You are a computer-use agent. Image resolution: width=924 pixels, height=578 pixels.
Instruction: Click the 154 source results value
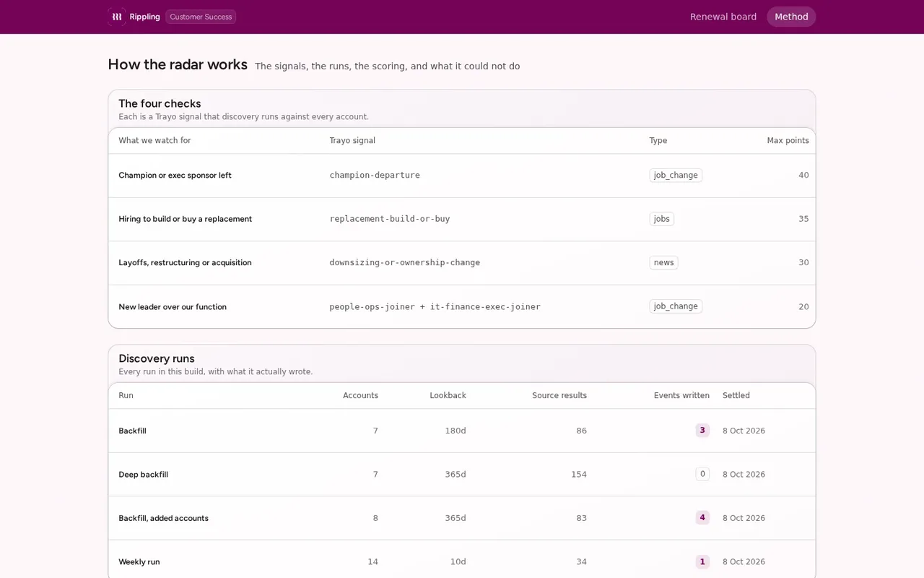579,475
